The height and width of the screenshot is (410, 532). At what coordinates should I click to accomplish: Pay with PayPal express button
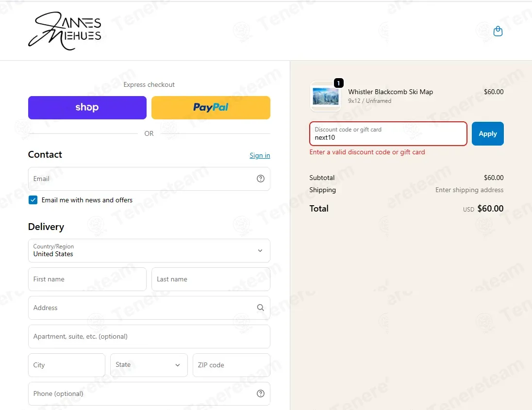211,108
